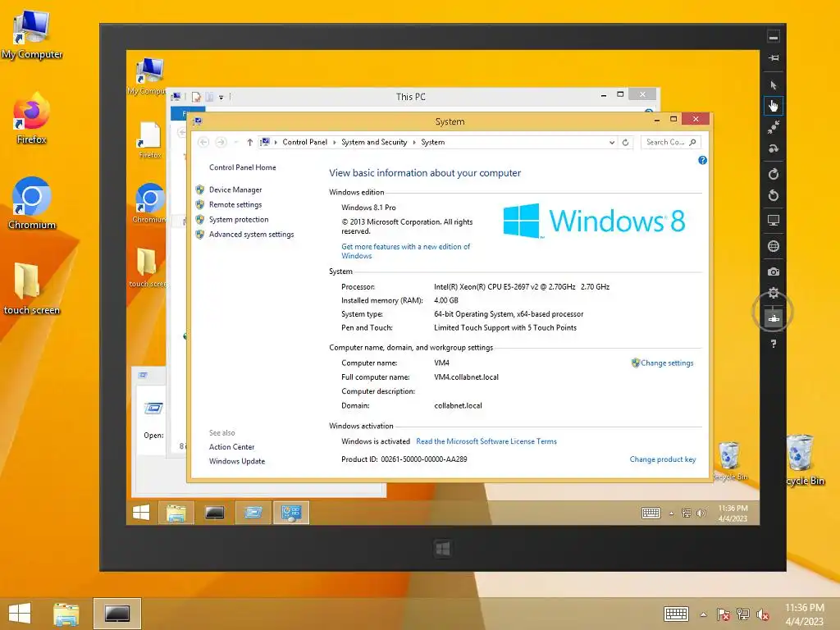Click forward arrow in System window

(221, 142)
